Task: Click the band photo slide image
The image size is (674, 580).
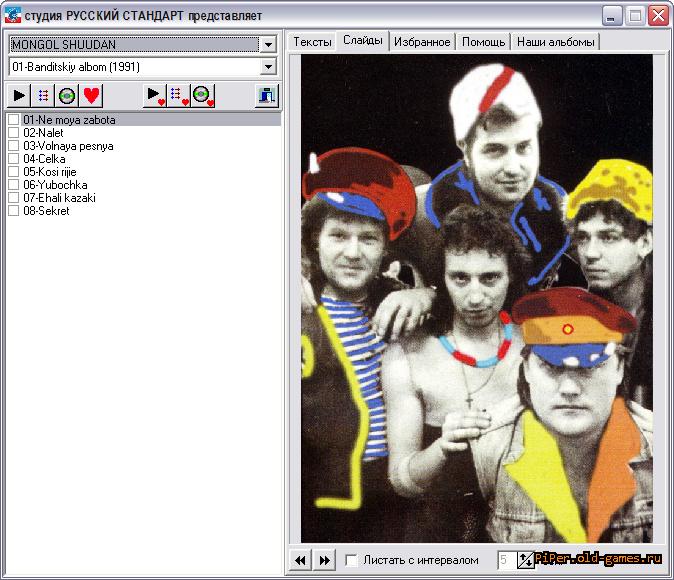Action: pos(477,298)
